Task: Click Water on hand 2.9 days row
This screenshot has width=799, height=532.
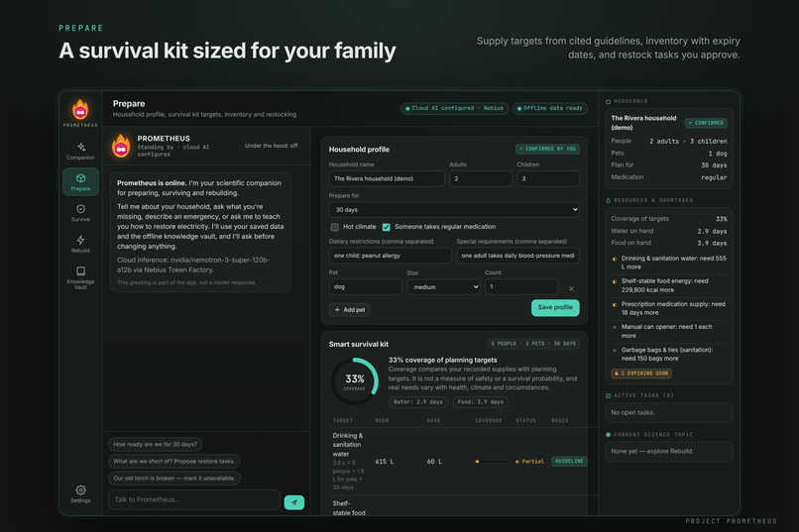Action: point(669,231)
